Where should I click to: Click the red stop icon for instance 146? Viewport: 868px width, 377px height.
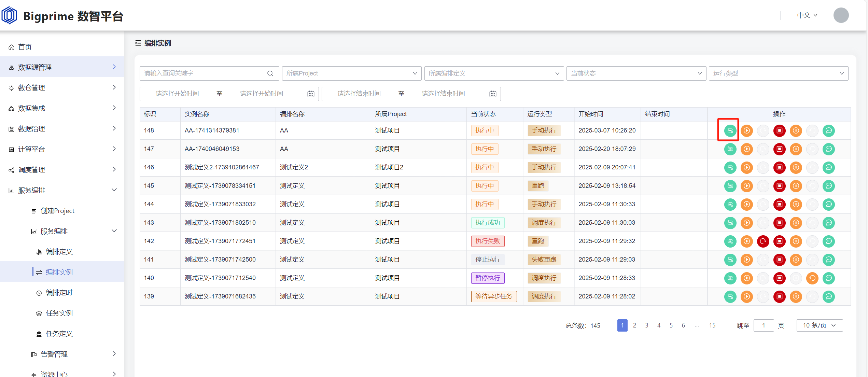tap(779, 167)
